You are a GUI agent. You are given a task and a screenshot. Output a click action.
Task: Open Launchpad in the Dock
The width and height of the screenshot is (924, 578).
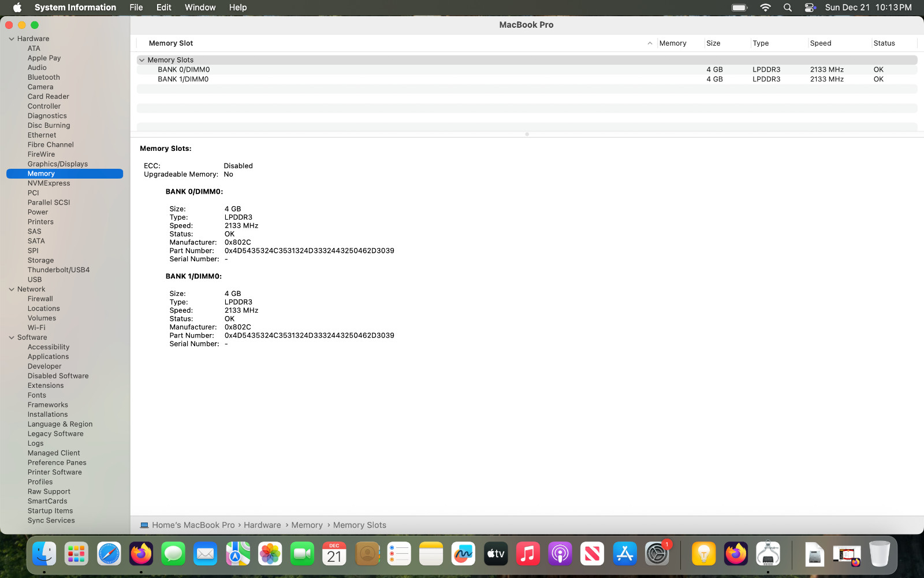point(76,554)
